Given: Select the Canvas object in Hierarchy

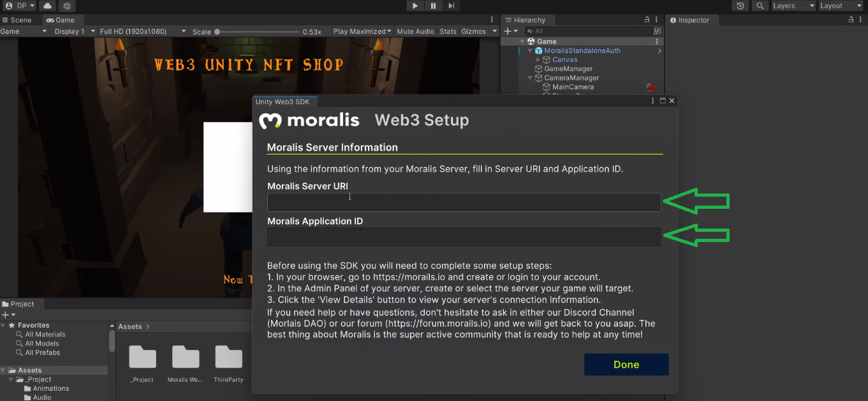Looking at the screenshot, I should pyautogui.click(x=564, y=59).
